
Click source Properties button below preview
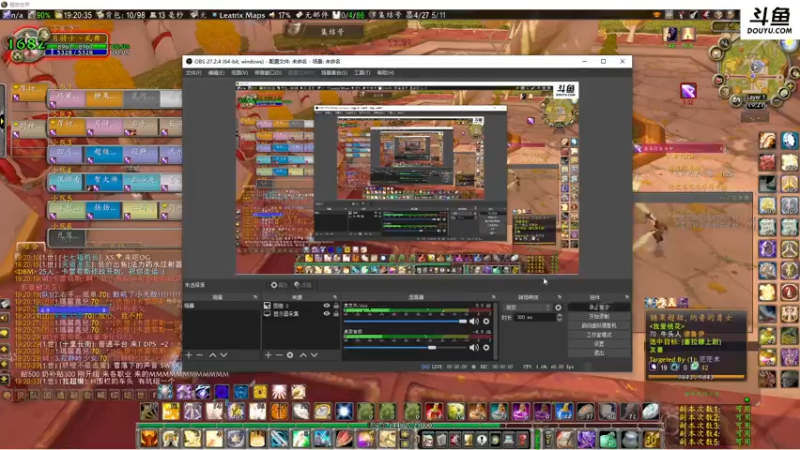(279, 285)
